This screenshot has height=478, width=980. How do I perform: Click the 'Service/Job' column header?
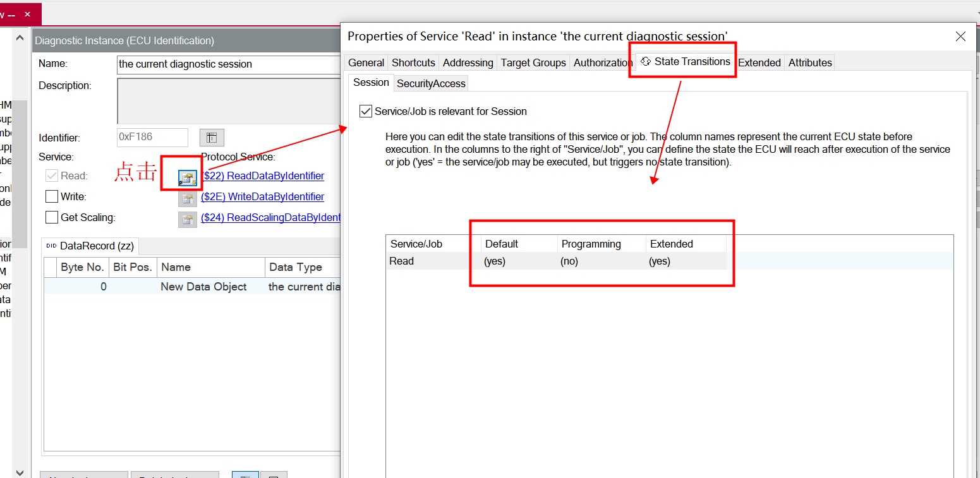coord(433,244)
